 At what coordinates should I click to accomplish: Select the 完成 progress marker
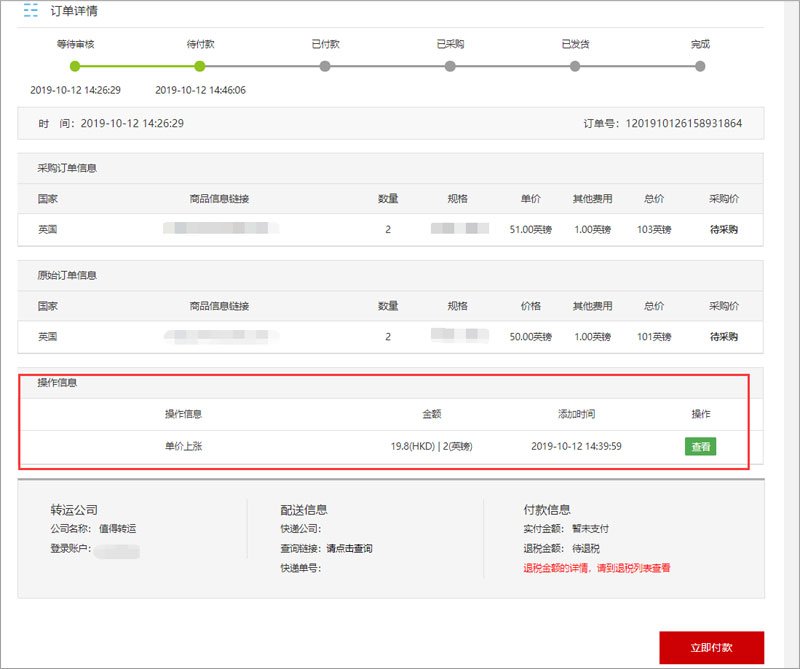(700, 66)
